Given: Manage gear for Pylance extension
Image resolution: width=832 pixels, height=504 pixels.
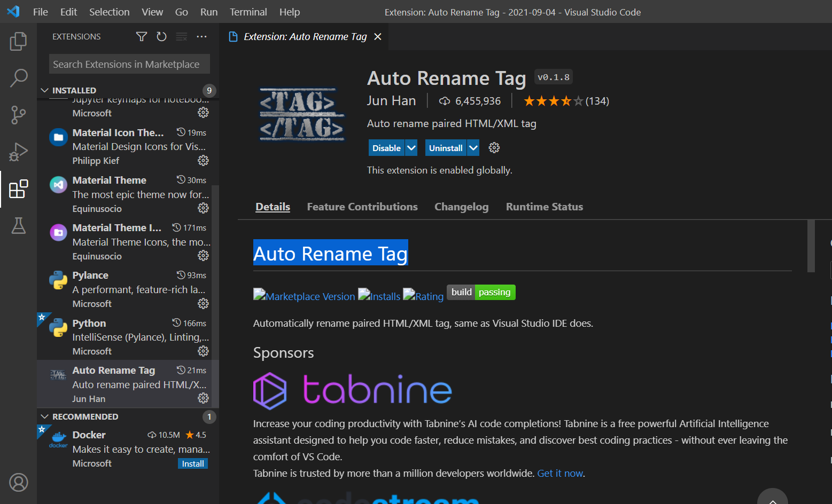Looking at the screenshot, I should pyautogui.click(x=203, y=303).
